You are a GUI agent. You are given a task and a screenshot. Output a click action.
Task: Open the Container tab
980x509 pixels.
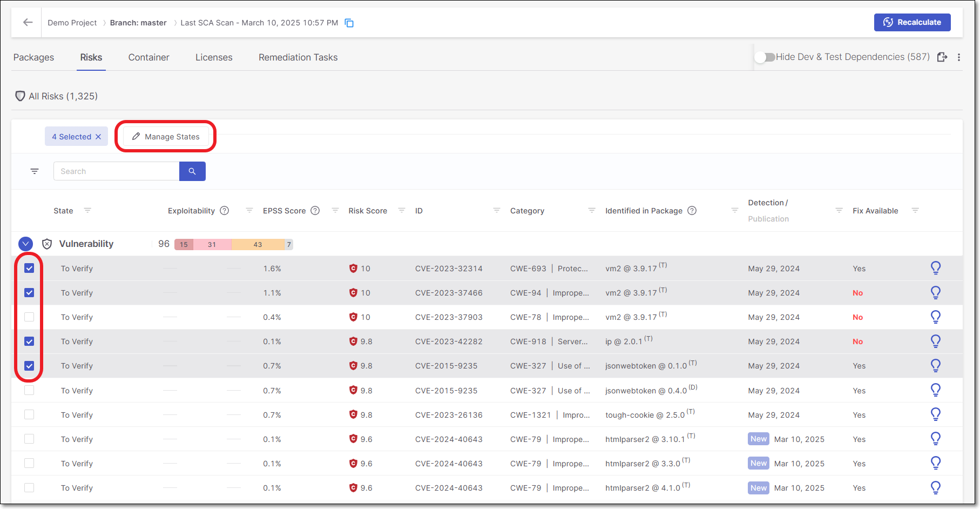click(148, 57)
